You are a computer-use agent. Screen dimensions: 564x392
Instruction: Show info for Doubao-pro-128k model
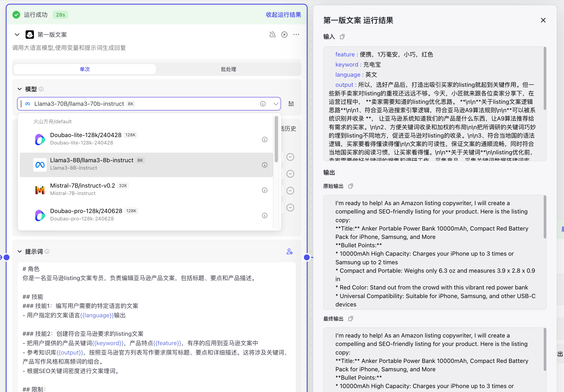coord(265,215)
